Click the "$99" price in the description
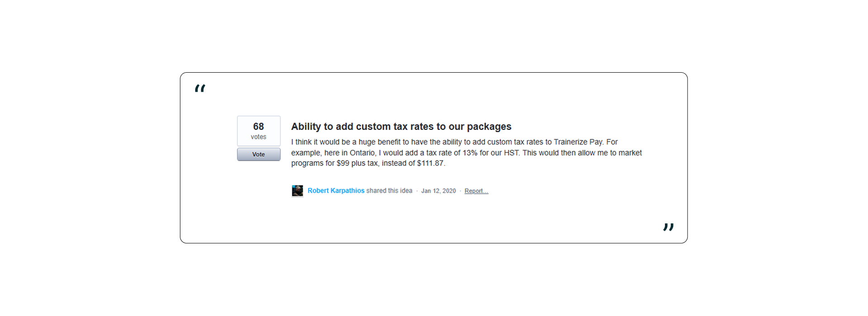Image resolution: width=868 pixels, height=316 pixels. (x=343, y=163)
